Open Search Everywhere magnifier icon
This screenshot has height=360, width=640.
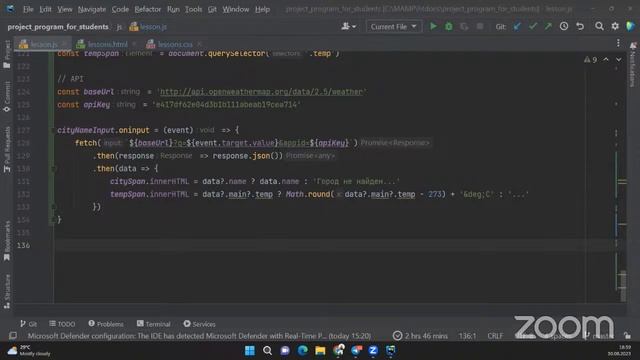click(x=599, y=27)
